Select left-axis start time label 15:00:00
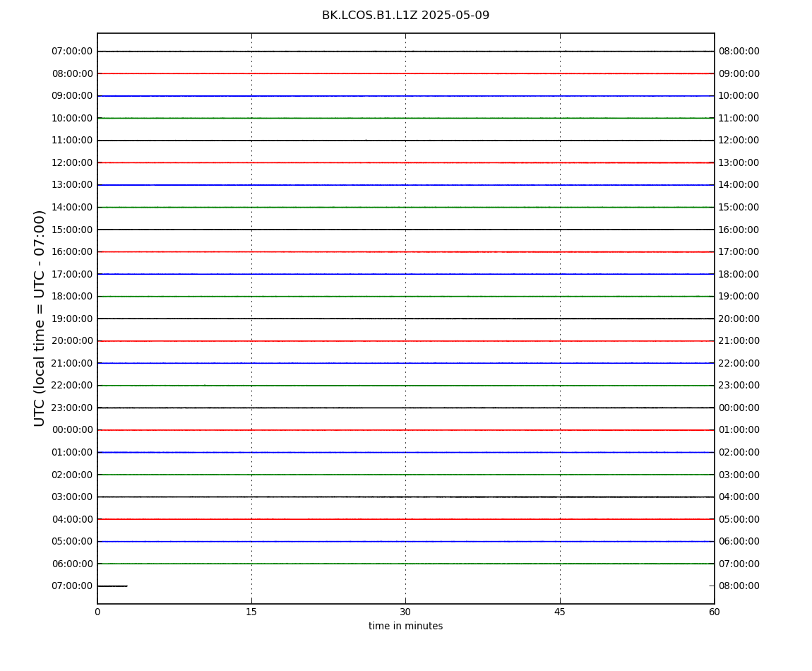Image resolution: width=812 pixels, height=671 pixels. click(x=72, y=230)
